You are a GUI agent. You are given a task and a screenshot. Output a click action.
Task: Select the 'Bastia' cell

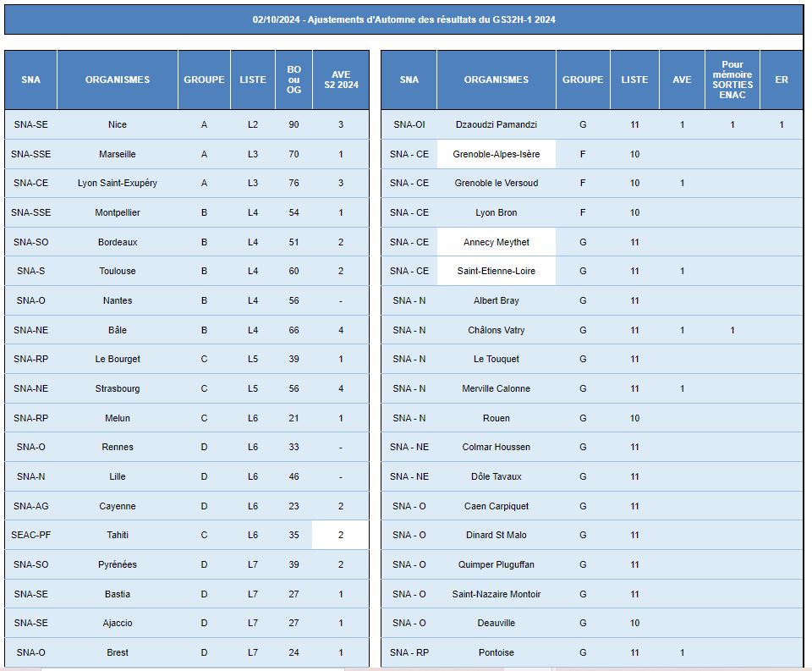tap(118, 594)
